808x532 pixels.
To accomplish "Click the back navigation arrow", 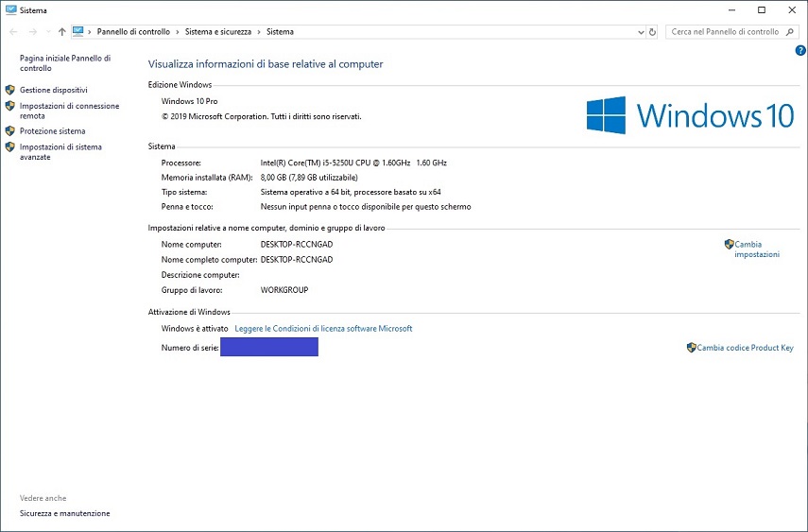I will click(13, 32).
